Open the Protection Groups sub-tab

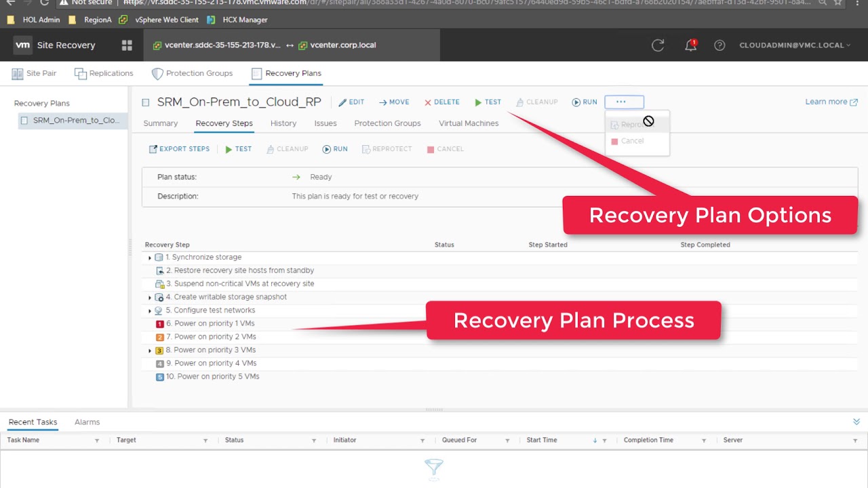[x=387, y=123]
